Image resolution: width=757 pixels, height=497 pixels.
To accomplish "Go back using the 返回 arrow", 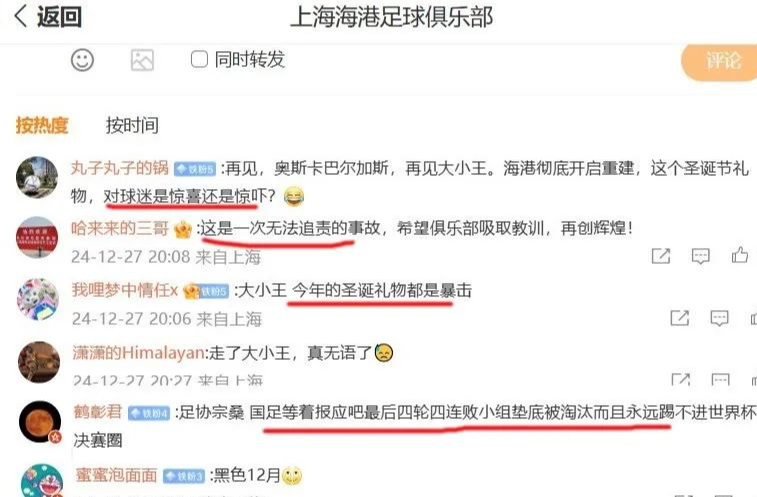I will 47,16.
